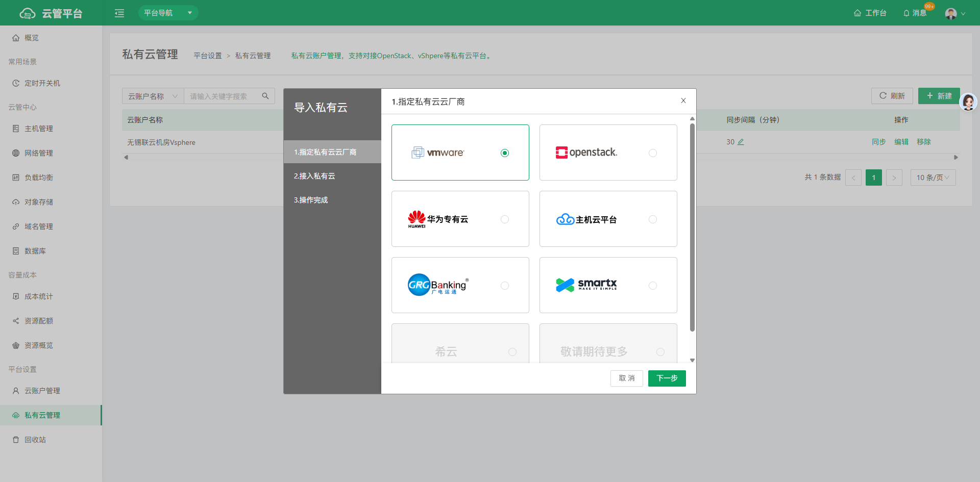This screenshot has height=482, width=980.
Task: Click the 云账户管理 user icon
Action: coord(16,391)
